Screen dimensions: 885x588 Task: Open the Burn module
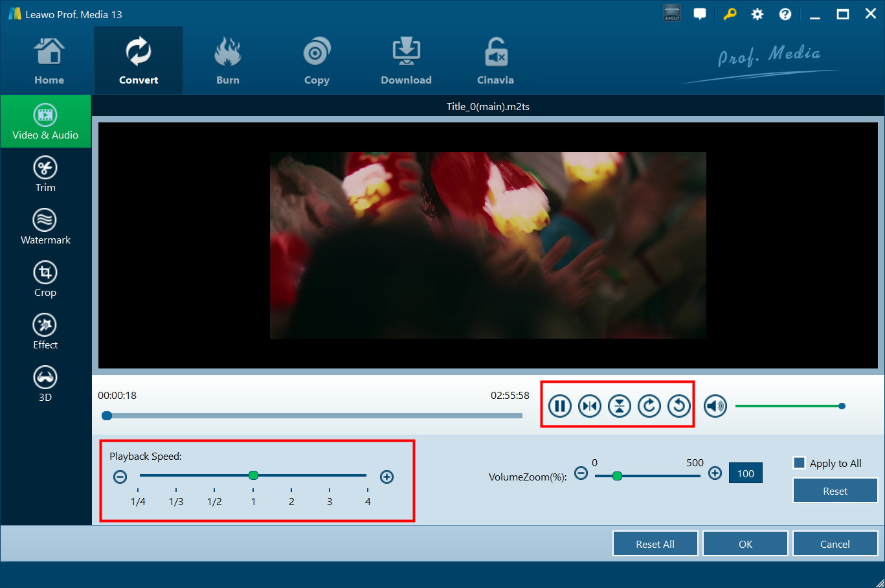tap(228, 62)
